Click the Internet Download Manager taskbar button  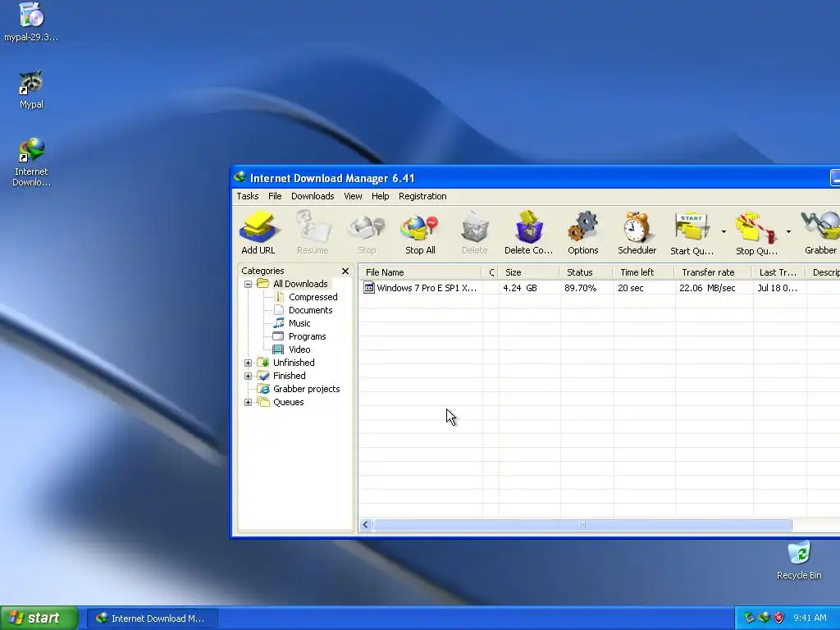click(152, 619)
